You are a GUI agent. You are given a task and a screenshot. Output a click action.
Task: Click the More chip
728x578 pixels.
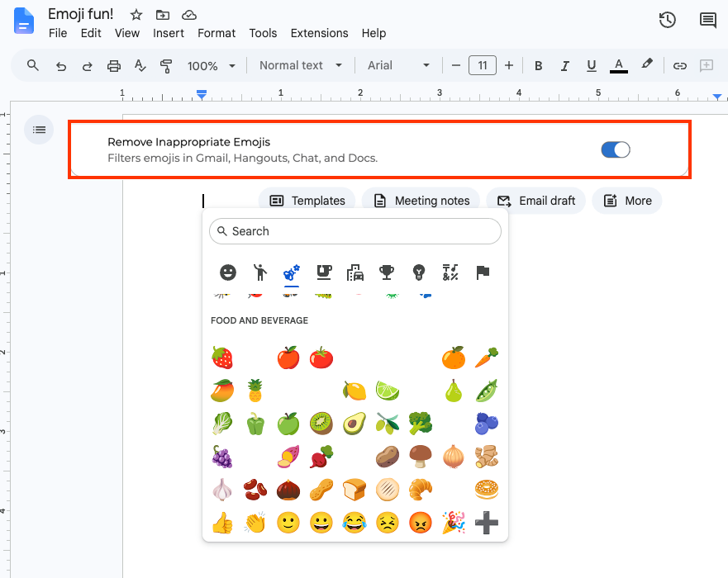pyautogui.click(x=627, y=201)
